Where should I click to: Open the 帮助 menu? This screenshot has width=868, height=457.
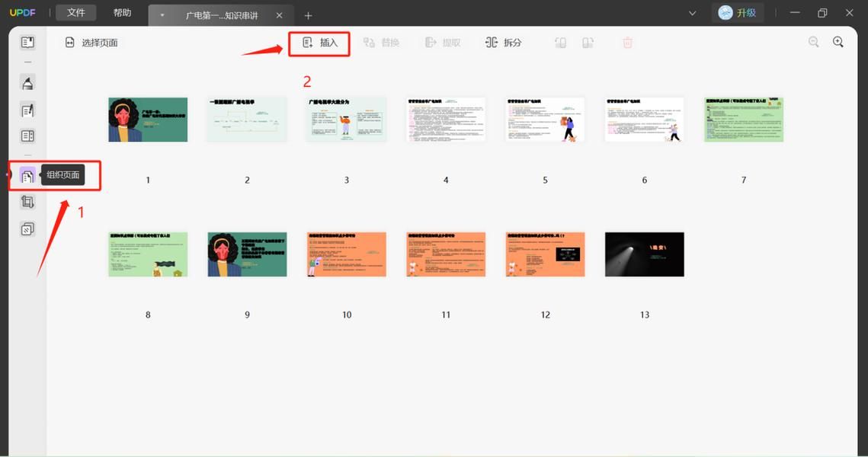[x=122, y=13]
